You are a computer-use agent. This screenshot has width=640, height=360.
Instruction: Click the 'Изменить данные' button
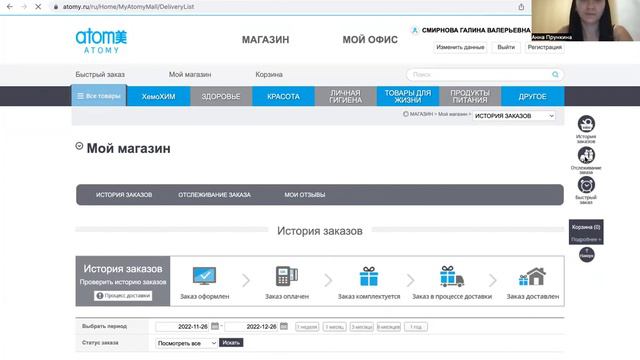point(460,47)
